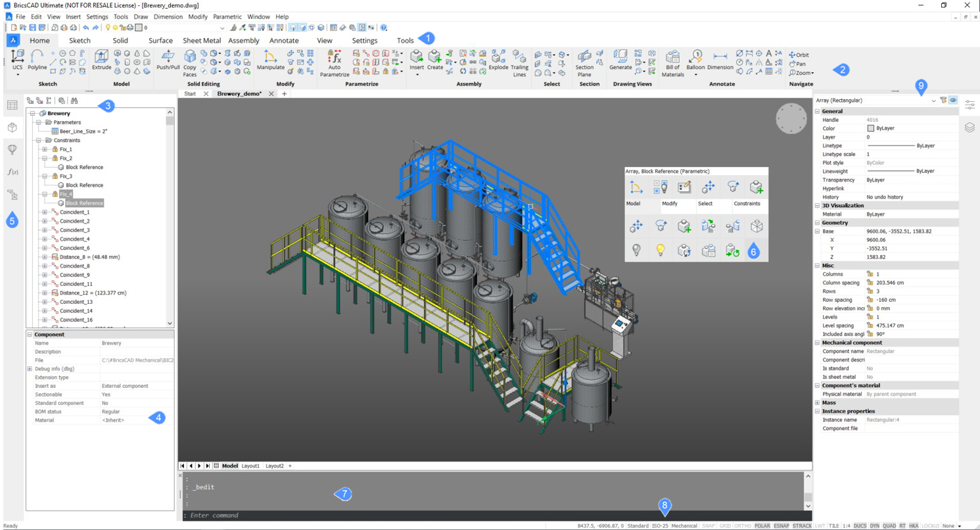Viewport: 980px width, 530px height.
Task: Switch to the Layout1 tab
Action: pos(250,466)
